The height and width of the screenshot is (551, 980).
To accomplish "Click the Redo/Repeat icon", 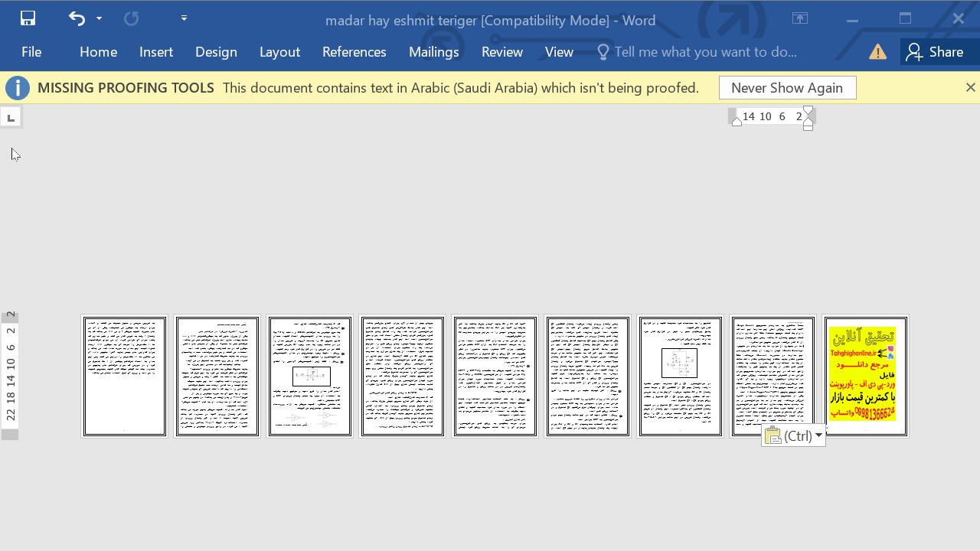I will coord(132,18).
